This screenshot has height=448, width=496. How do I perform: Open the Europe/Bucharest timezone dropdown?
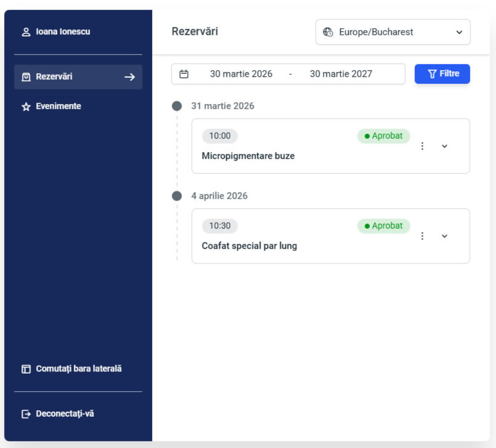[393, 32]
